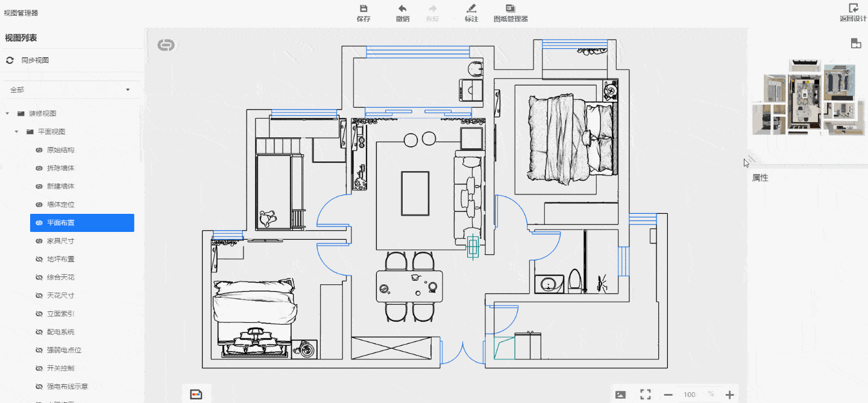Select the 配电系统 view text

[x=61, y=332]
